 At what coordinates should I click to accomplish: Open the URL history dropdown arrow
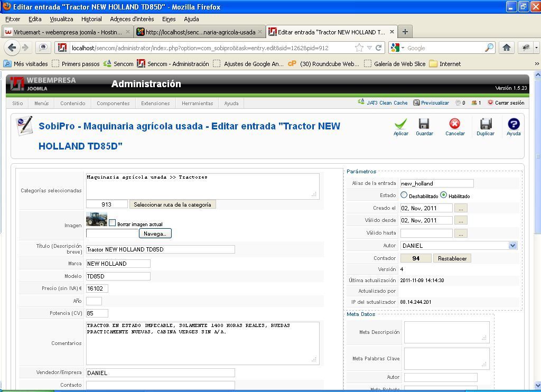coord(369,48)
